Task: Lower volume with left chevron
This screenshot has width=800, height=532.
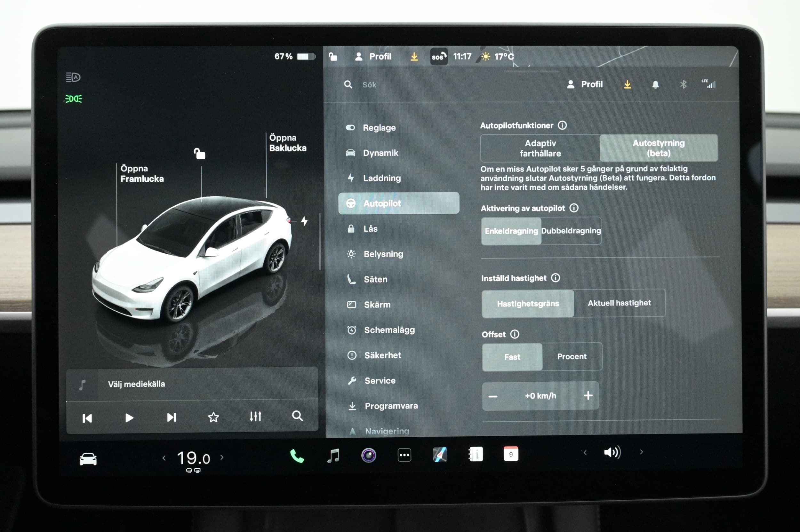Action: click(585, 453)
